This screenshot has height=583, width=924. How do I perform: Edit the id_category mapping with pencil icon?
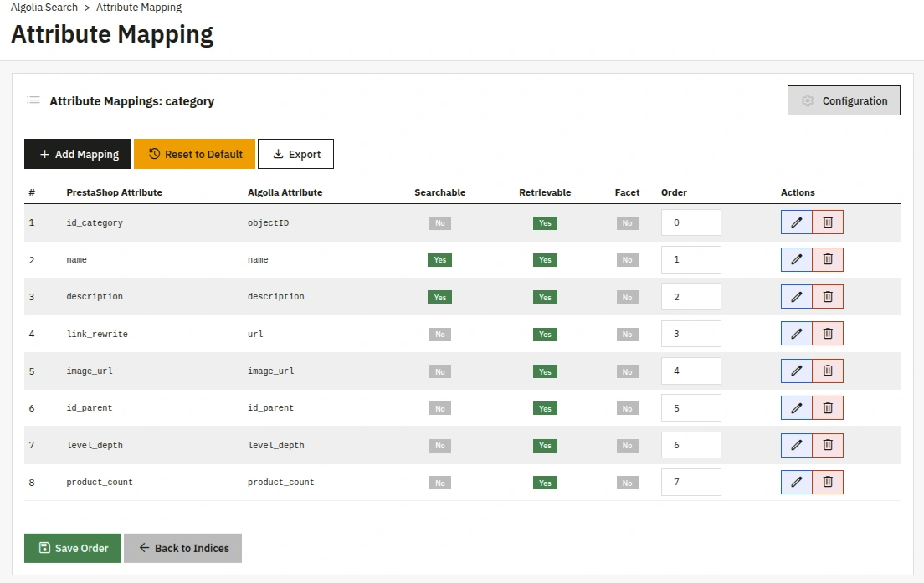click(796, 222)
